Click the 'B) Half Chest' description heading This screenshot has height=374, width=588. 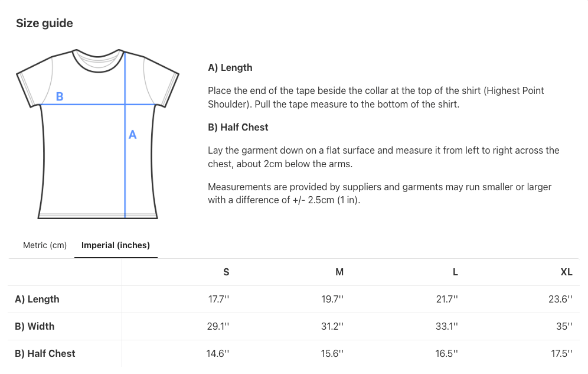238,127
